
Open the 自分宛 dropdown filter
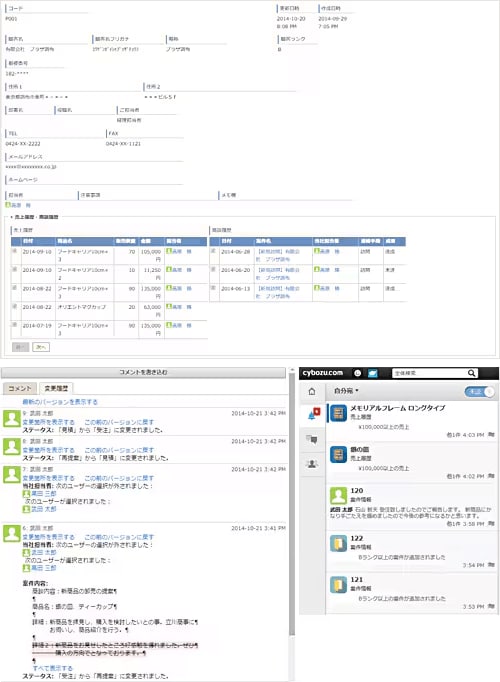pos(346,391)
